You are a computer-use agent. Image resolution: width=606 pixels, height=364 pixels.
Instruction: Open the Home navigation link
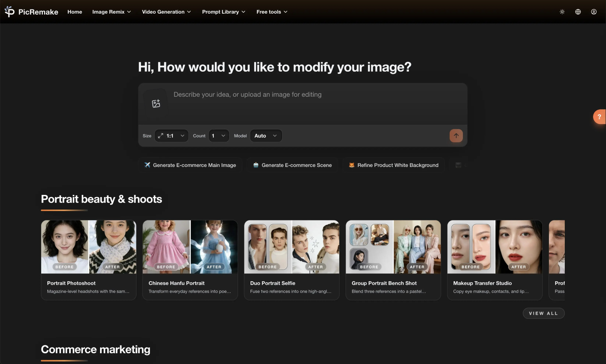click(75, 12)
